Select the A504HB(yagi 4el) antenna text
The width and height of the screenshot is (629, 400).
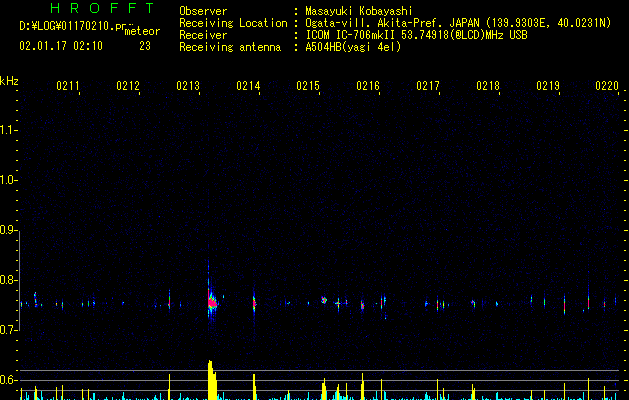[353, 47]
